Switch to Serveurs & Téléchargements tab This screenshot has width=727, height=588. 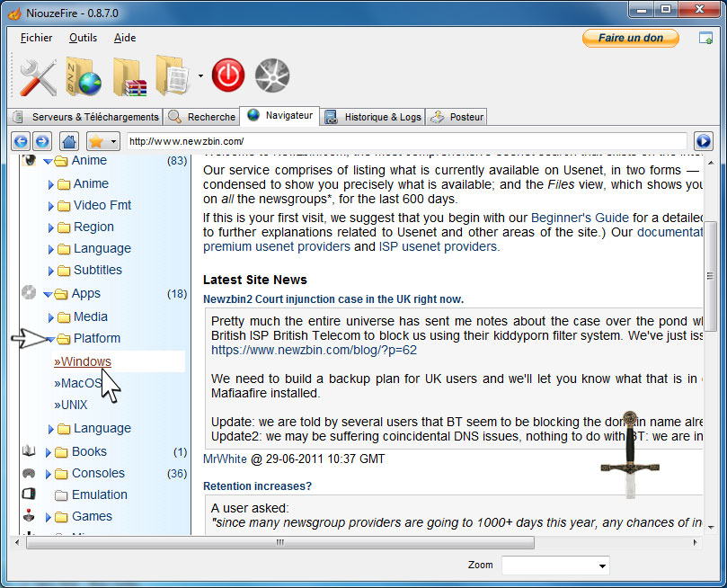click(x=85, y=117)
